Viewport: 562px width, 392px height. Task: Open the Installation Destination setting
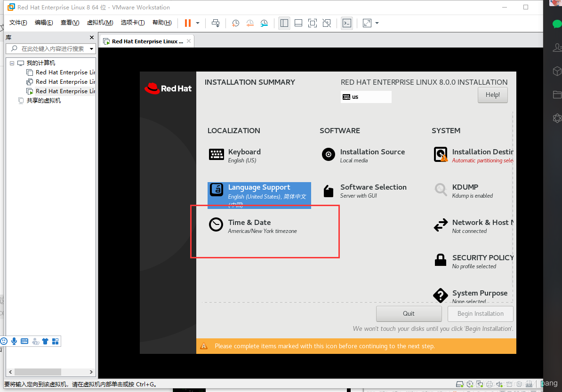coord(473,155)
